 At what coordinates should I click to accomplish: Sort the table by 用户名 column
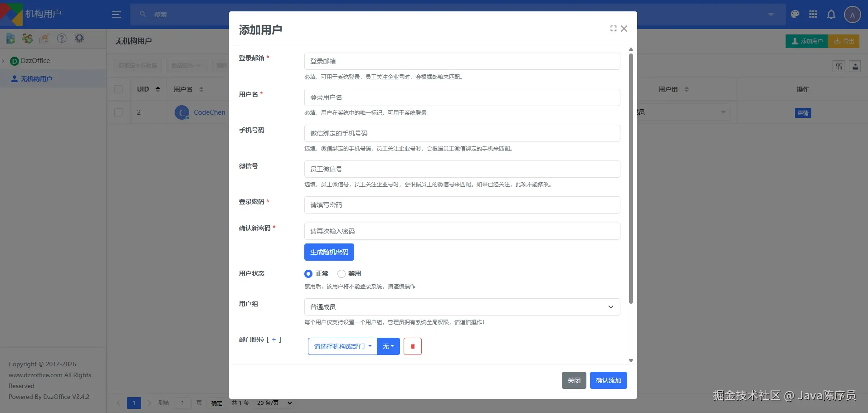coord(201,89)
